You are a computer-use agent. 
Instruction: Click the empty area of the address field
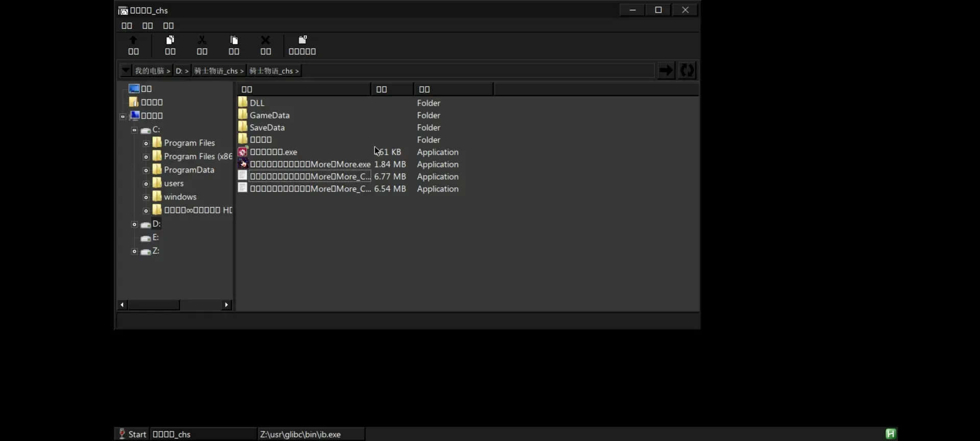[477, 71]
